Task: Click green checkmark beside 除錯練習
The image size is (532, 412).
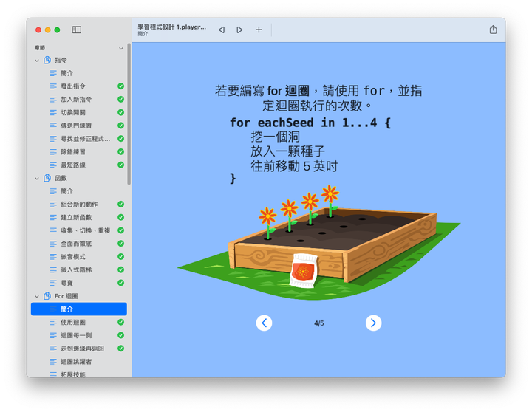Action: click(120, 151)
